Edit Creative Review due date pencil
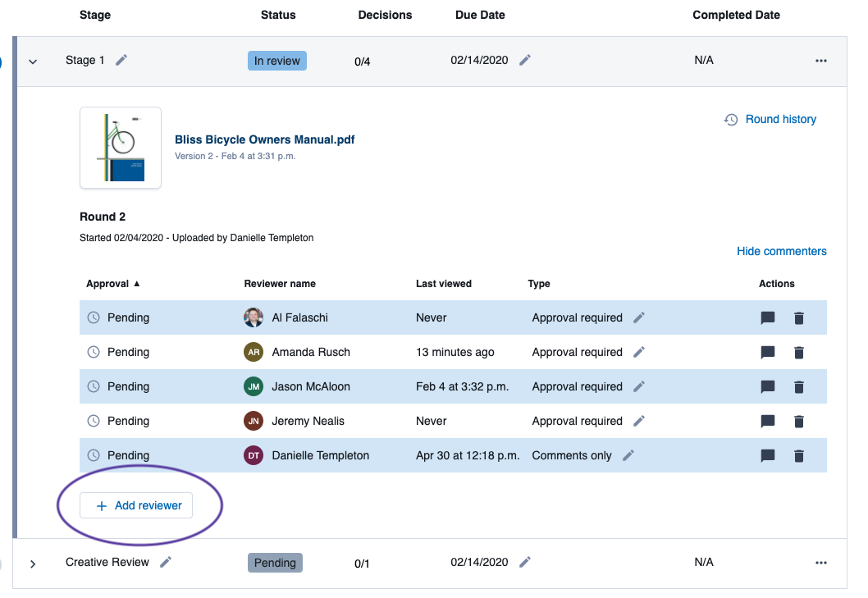868x598 pixels. tap(525, 562)
